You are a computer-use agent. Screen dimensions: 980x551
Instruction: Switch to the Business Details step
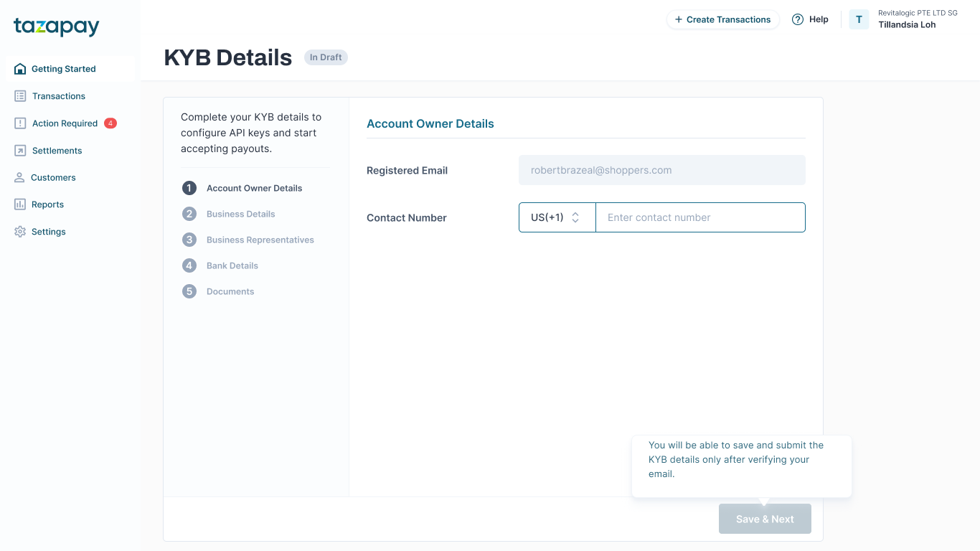tap(240, 214)
